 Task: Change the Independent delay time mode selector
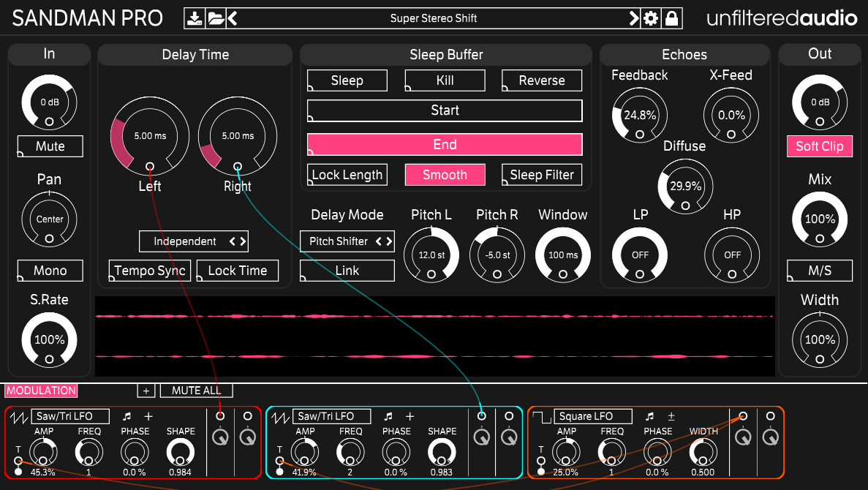194,241
